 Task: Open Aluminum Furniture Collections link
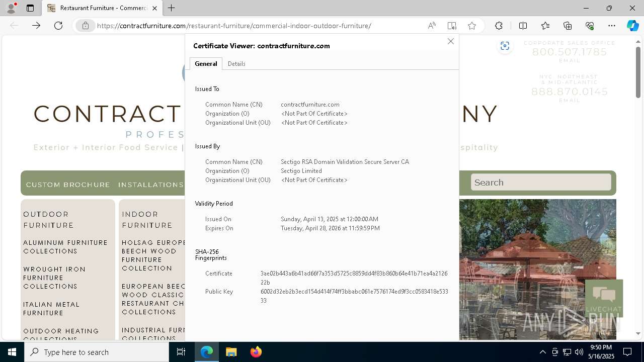65,247
